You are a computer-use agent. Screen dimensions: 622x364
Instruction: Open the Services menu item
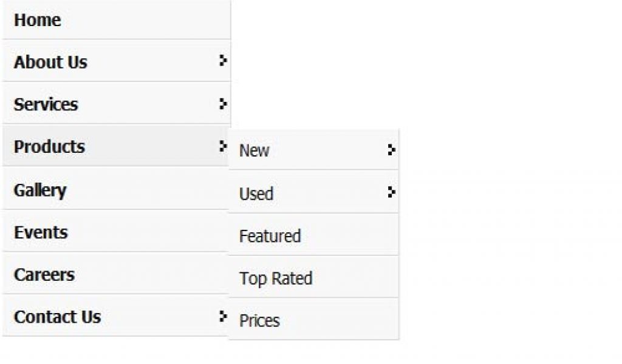(x=47, y=104)
